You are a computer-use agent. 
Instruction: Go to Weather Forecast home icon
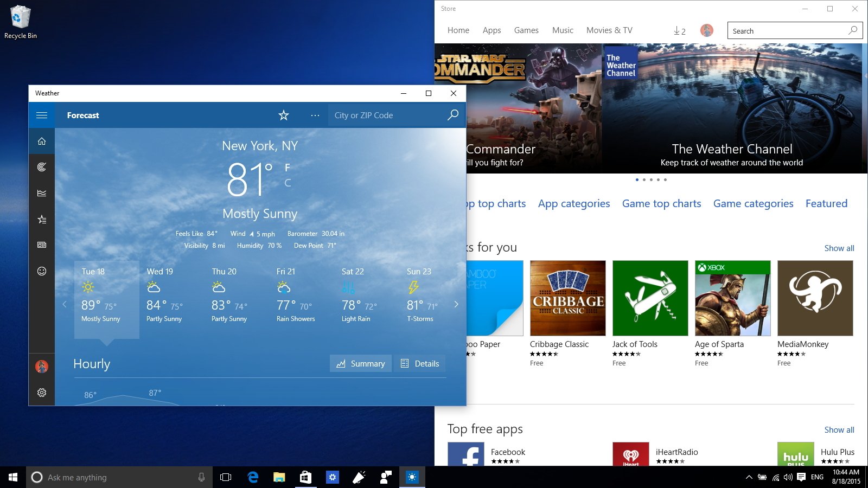(42, 141)
